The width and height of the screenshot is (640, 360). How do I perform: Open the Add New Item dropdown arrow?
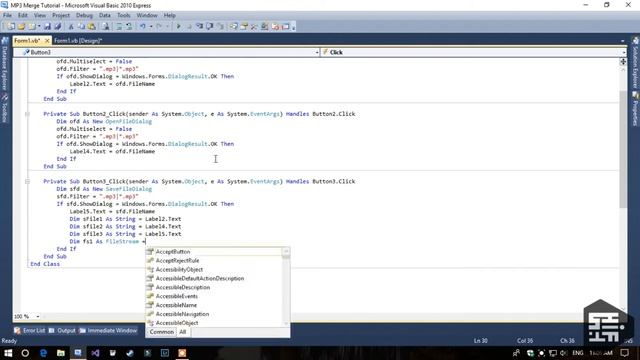[x=39, y=27]
